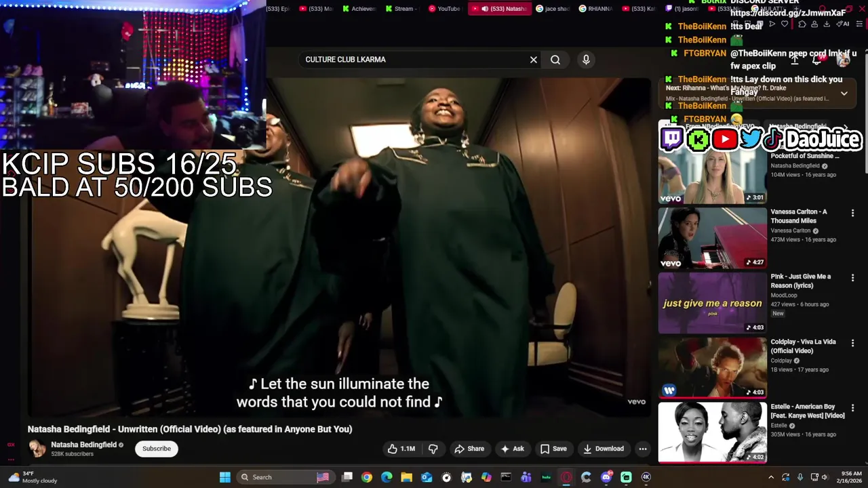Launch Google Chrome from the taskbar

tap(367, 477)
